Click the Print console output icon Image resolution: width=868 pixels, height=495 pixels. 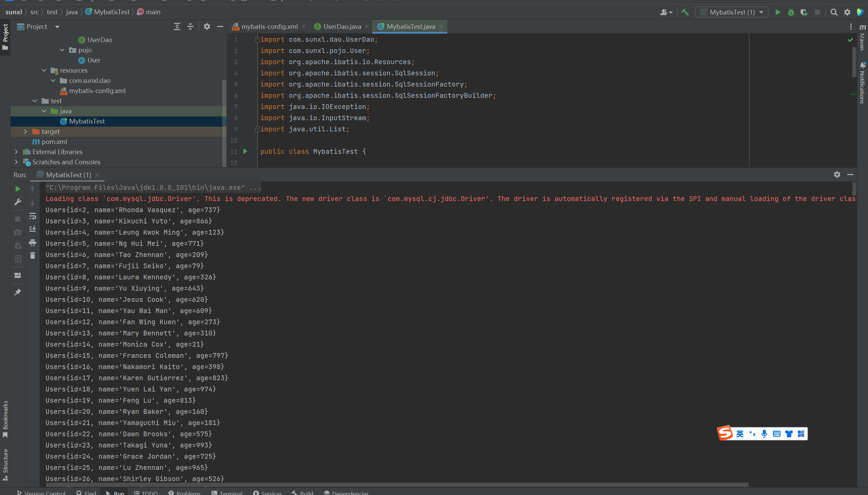point(33,242)
